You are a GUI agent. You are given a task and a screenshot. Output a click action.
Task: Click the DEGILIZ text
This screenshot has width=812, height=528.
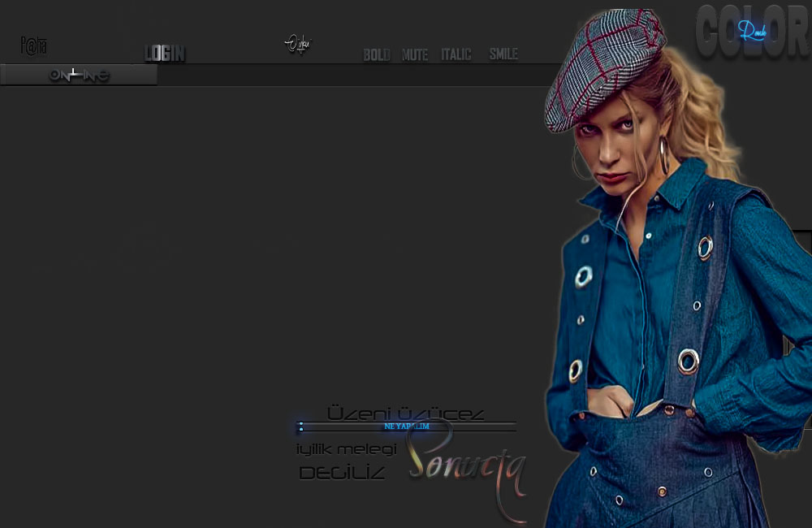coord(342,473)
